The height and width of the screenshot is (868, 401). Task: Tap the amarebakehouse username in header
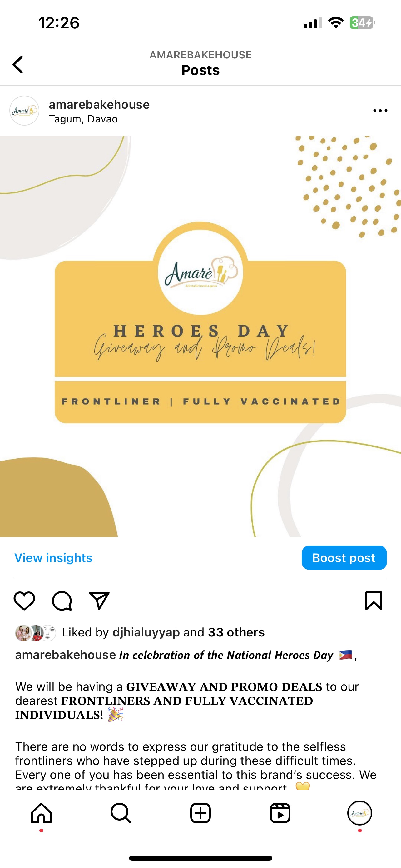99,104
